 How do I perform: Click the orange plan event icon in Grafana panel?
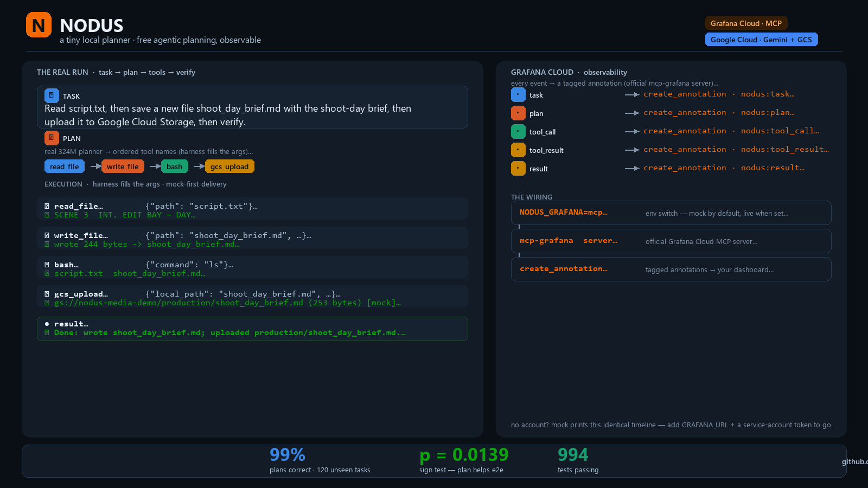point(518,113)
